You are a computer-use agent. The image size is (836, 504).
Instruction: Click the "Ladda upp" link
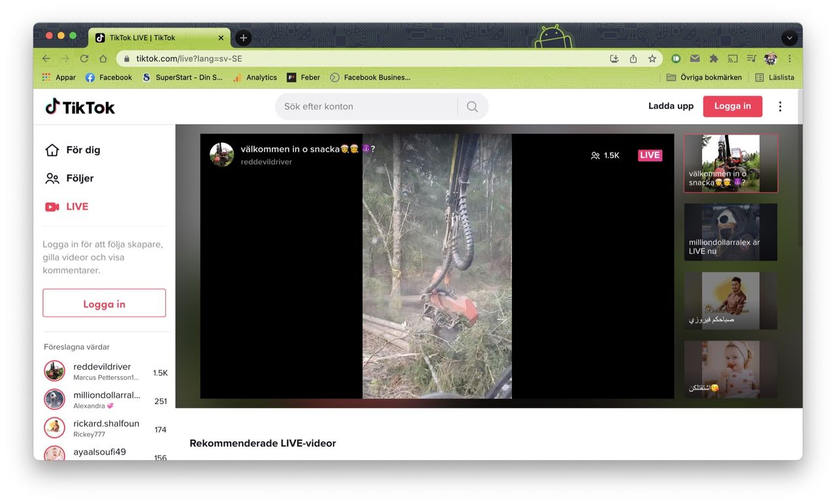pyautogui.click(x=671, y=106)
